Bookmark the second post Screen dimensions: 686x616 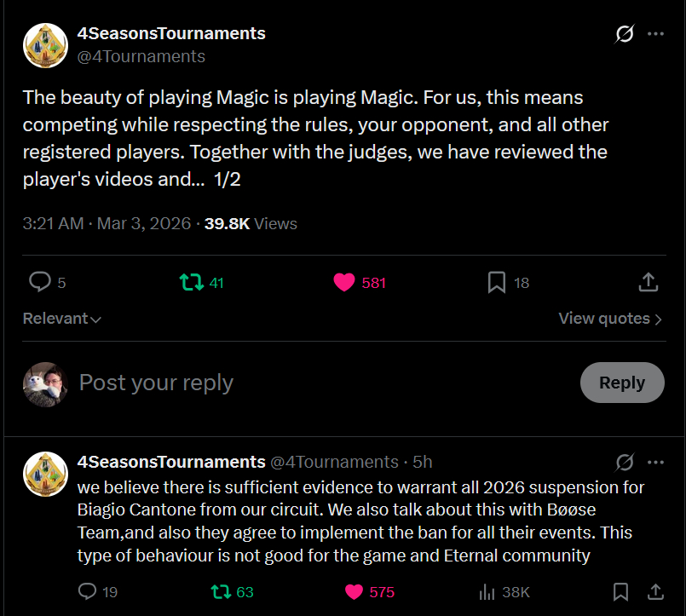(x=621, y=591)
